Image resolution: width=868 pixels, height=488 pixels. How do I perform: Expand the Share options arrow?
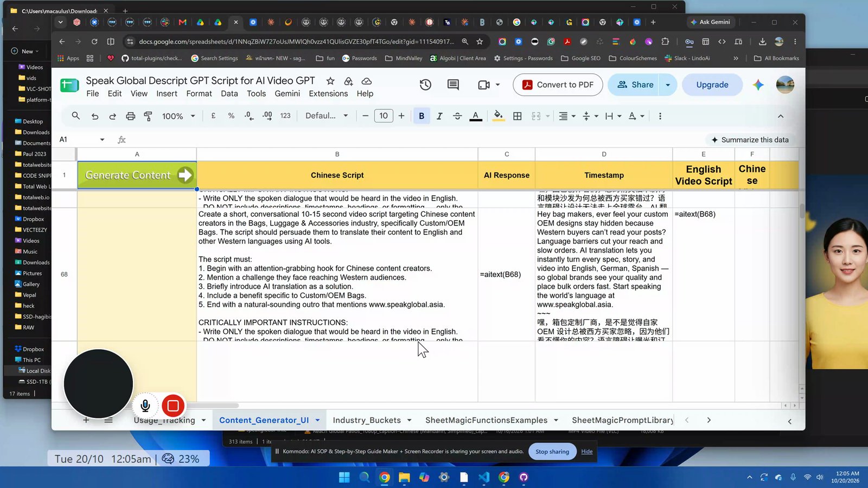coord(668,85)
